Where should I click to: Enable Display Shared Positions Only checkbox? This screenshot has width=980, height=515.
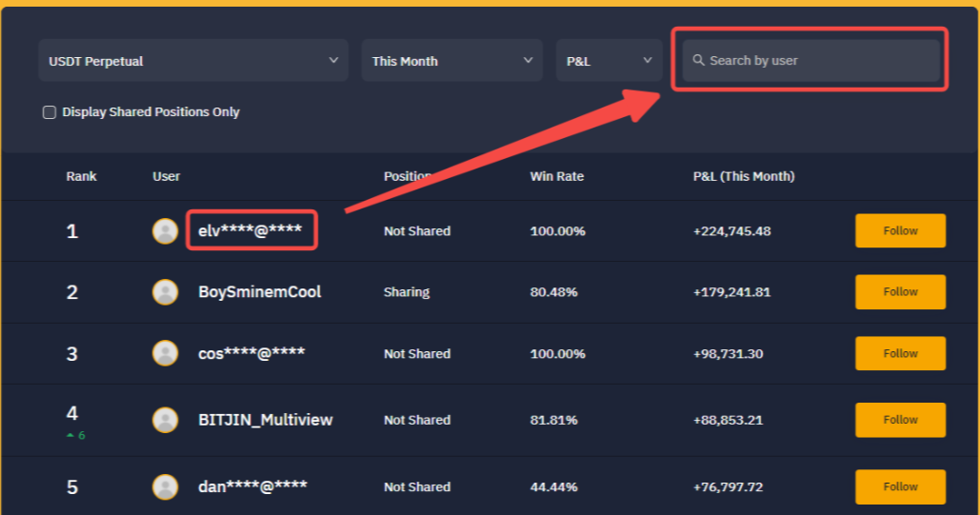click(x=50, y=112)
